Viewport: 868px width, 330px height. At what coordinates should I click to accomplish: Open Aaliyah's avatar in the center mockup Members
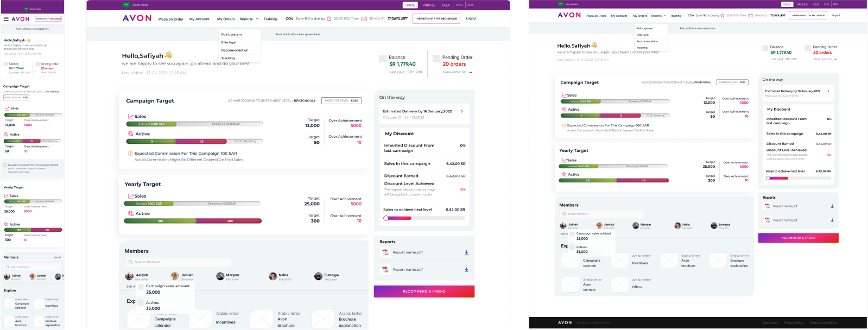click(x=129, y=276)
